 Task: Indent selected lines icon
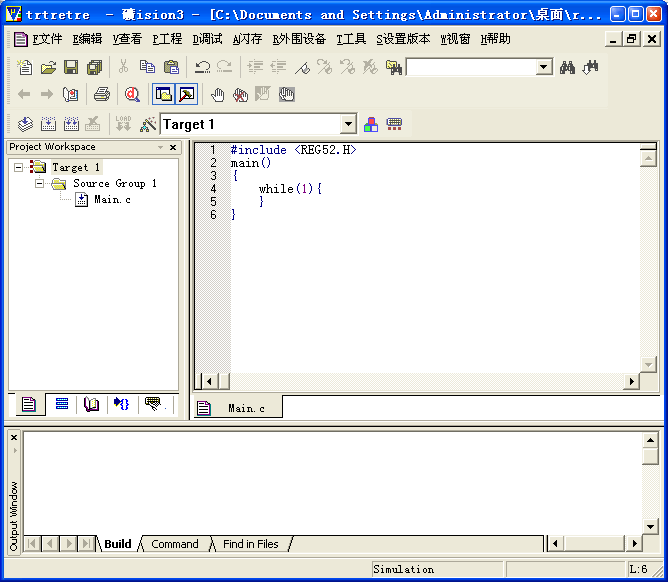click(255, 67)
